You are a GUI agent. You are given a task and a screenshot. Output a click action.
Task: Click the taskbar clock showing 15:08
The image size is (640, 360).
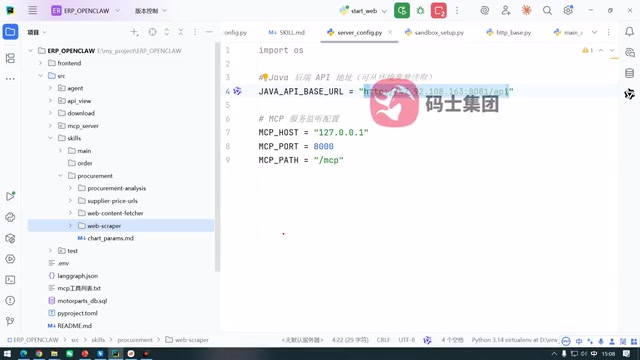608,353
